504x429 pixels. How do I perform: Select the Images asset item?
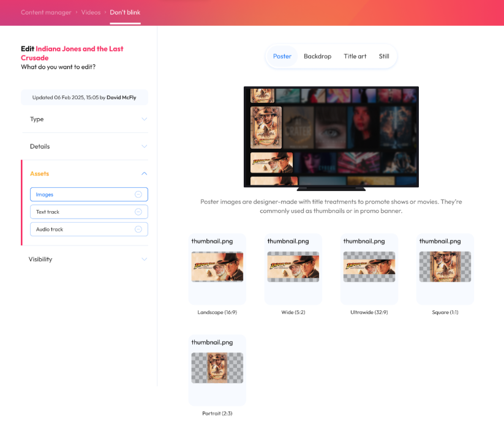[x=89, y=194]
